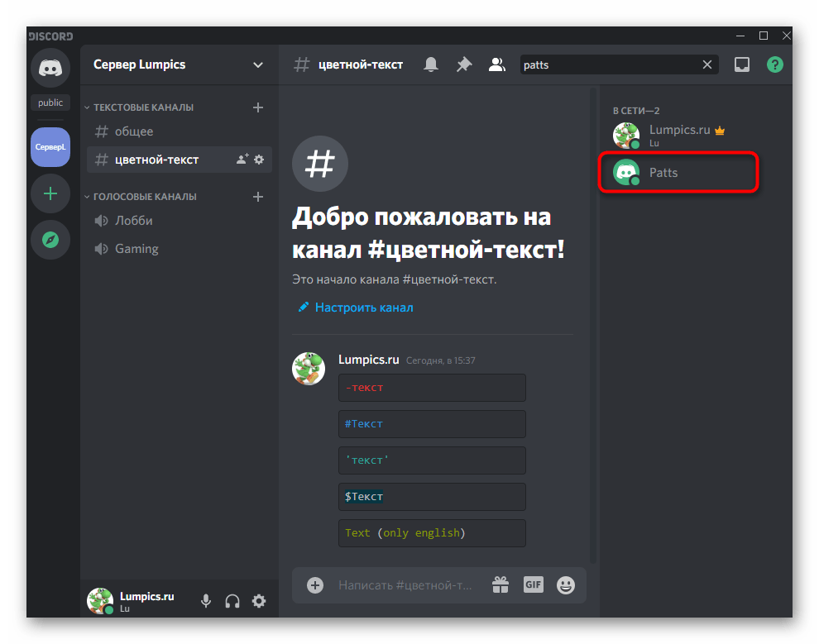Open the inbox icon
Screen dimensions: 819x644
click(x=742, y=64)
